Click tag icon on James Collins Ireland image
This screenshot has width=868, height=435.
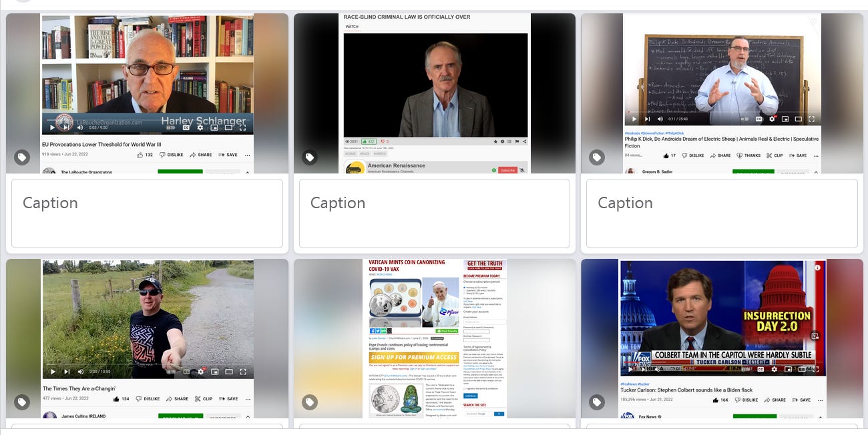(x=22, y=402)
